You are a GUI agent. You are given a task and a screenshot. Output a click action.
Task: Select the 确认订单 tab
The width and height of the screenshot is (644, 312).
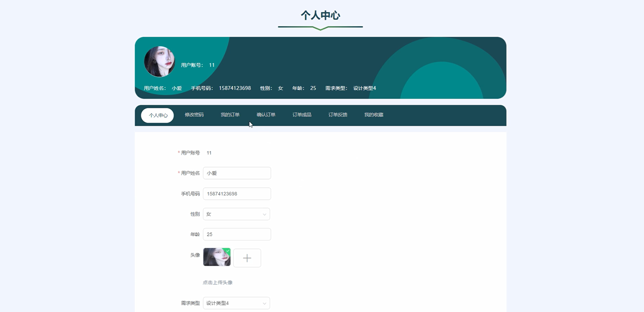[x=266, y=115]
